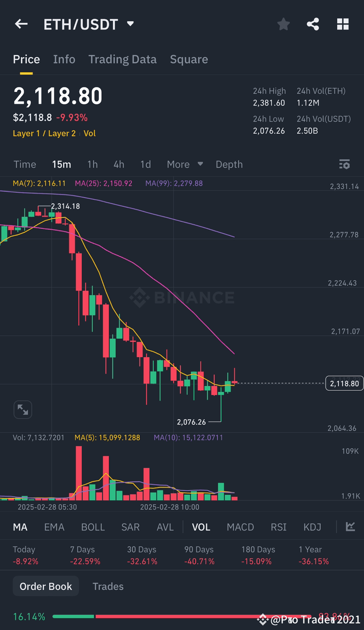Open the line chart style icon beside KDJ
This screenshot has height=630, width=364.
coord(350,527)
